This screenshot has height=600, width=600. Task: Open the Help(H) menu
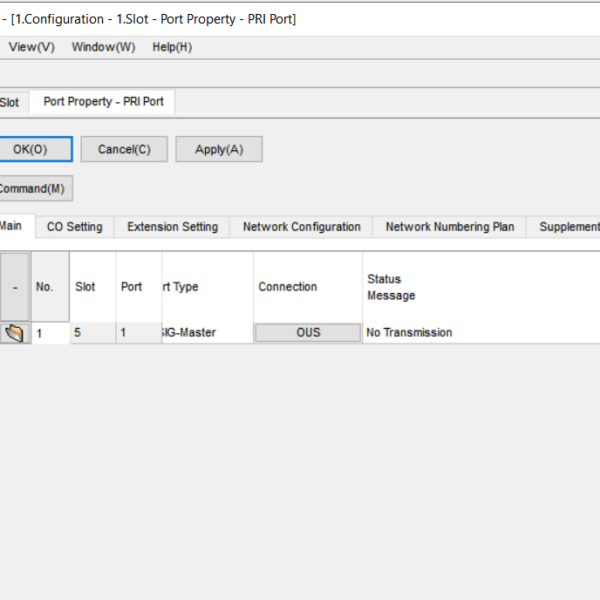172,47
